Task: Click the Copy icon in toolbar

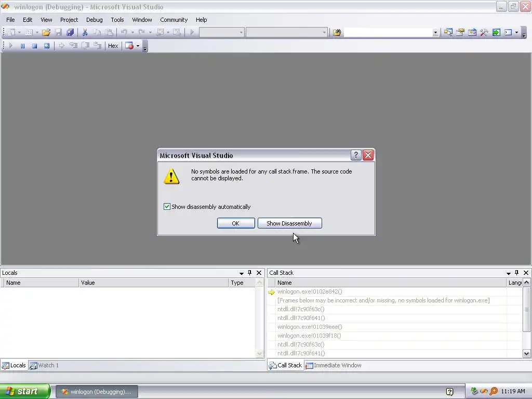Action: tap(97, 32)
